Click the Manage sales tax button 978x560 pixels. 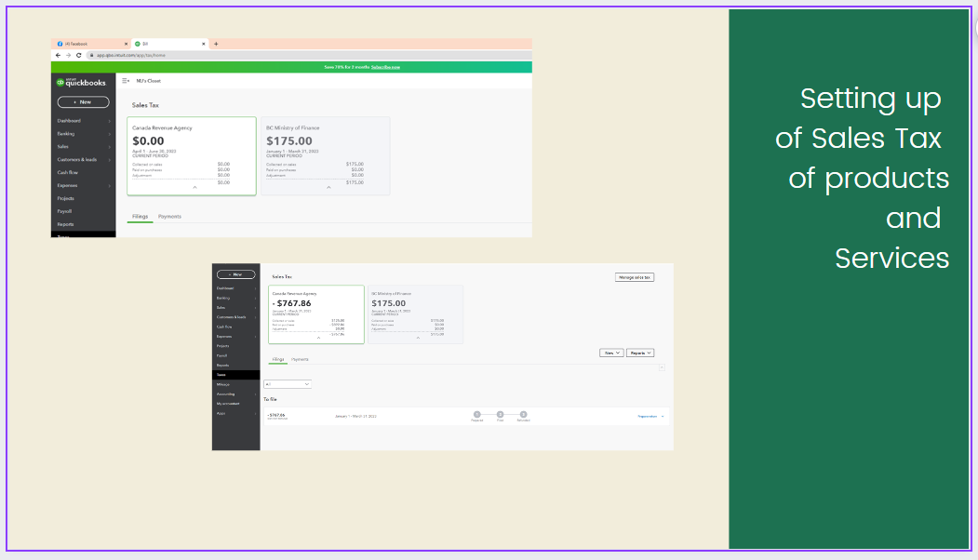[x=635, y=277]
